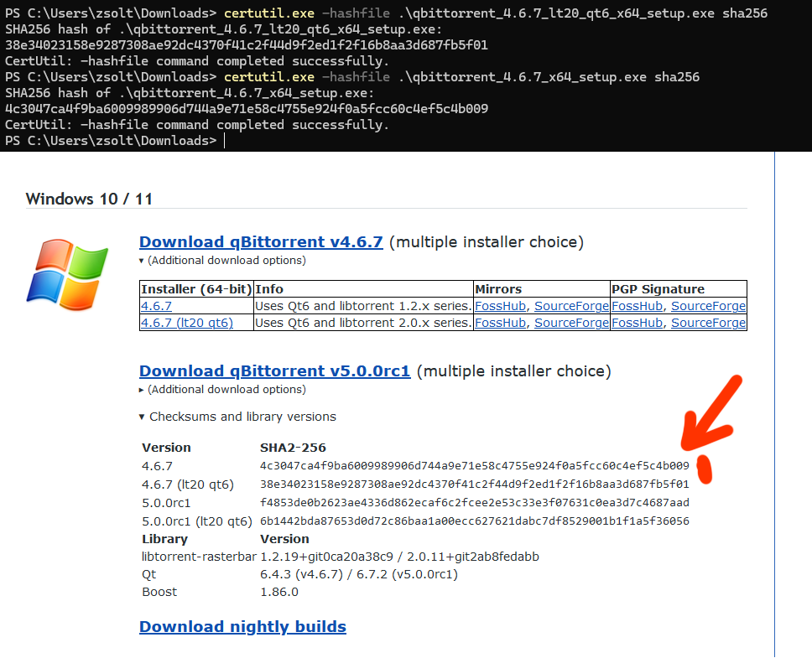This screenshot has height=658, width=812.
Task: Collapse the Checksums and library versions section
Action: tap(237, 417)
